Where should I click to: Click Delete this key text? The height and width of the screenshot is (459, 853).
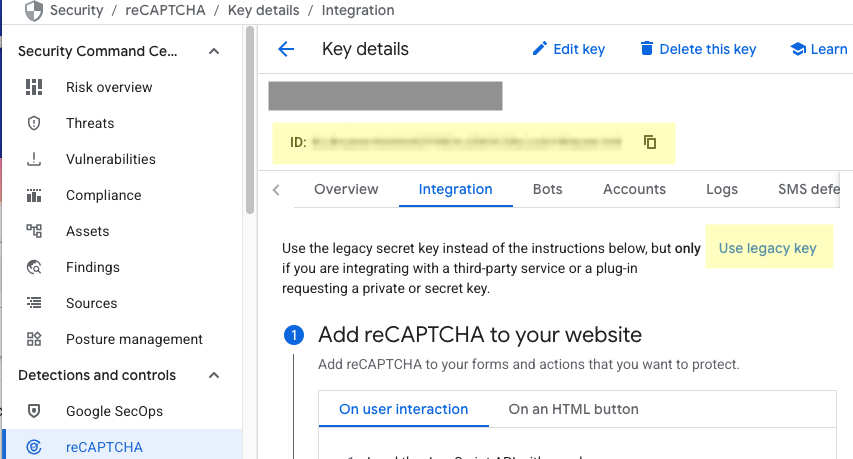pyautogui.click(x=708, y=49)
